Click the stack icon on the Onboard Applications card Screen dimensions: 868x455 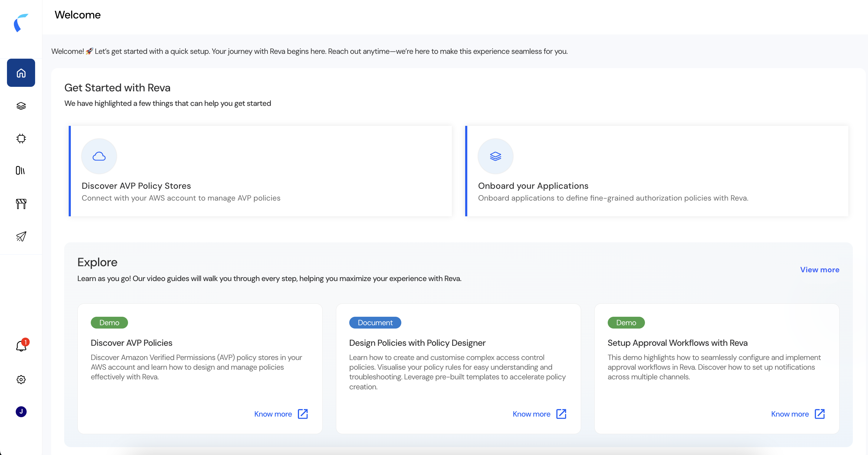[x=495, y=156]
